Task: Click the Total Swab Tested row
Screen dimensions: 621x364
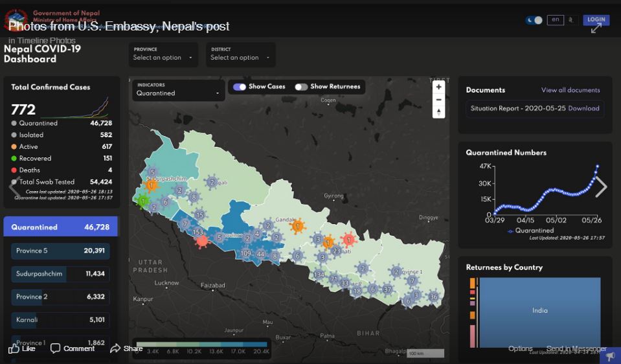Action: pyautogui.click(x=62, y=182)
